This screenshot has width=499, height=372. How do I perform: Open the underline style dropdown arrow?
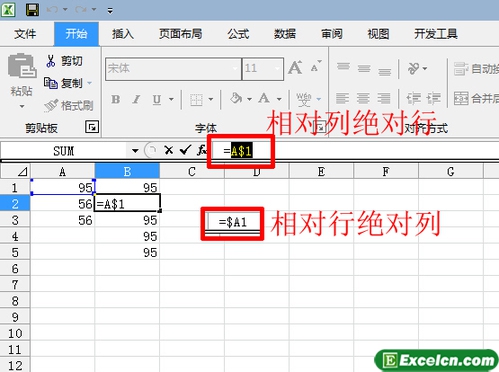click(171, 99)
